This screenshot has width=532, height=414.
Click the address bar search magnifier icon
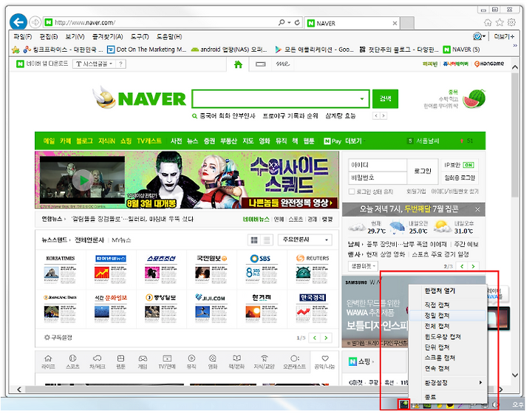[x=282, y=22]
